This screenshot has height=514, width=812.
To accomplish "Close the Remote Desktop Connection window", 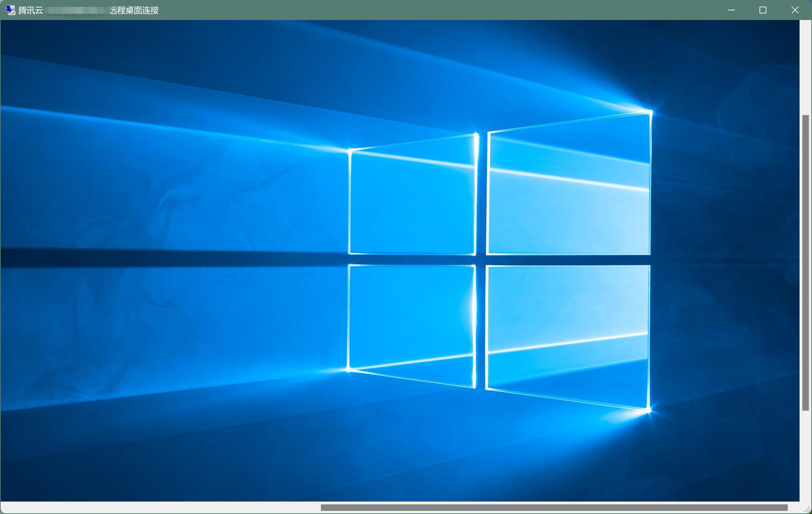I will point(795,10).
